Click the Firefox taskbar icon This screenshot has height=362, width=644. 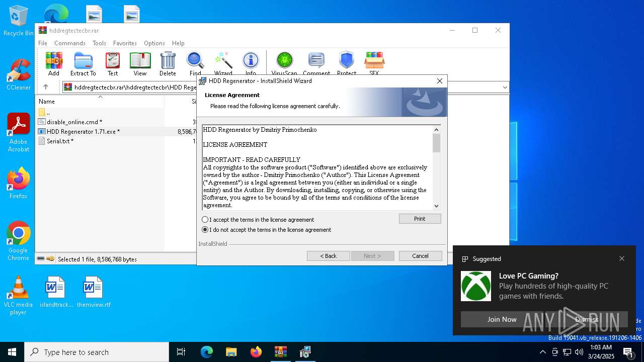[x=256, y=352]
